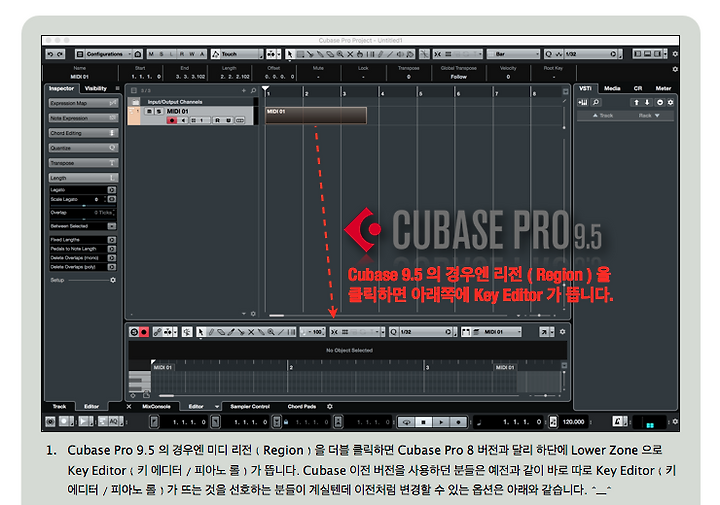This screenshot has height=505, width=720.
Task: Toggle the monitor speaker on MIDI 01 track
Action: click(x=183, y=120)
